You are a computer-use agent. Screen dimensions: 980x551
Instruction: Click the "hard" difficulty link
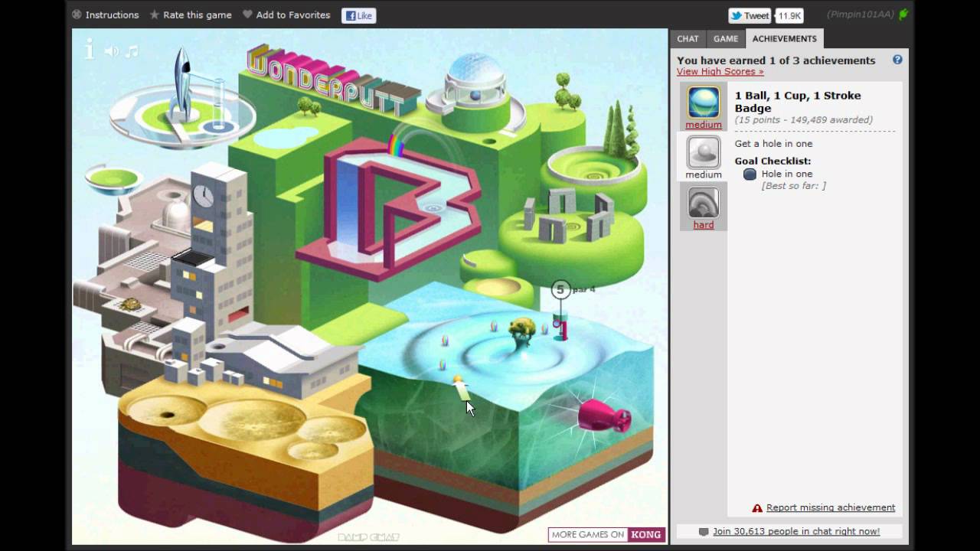(x=704, y=225)
